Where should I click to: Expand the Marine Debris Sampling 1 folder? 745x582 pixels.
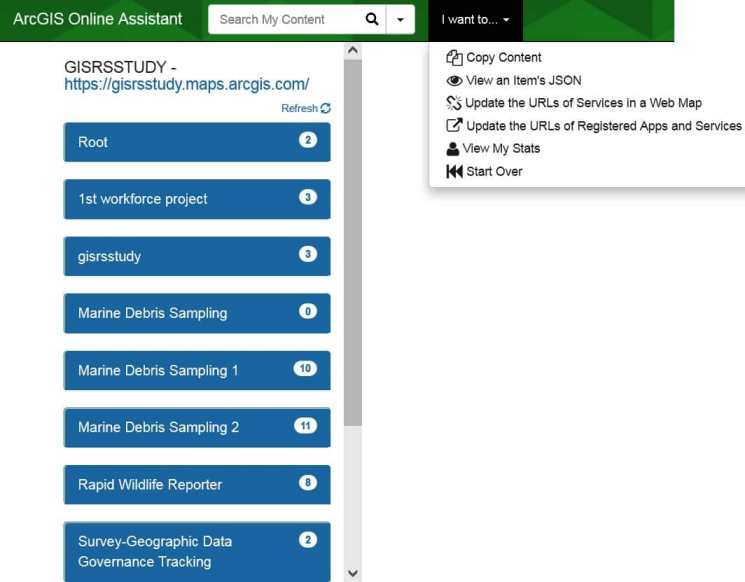click(x=197, y=370)
